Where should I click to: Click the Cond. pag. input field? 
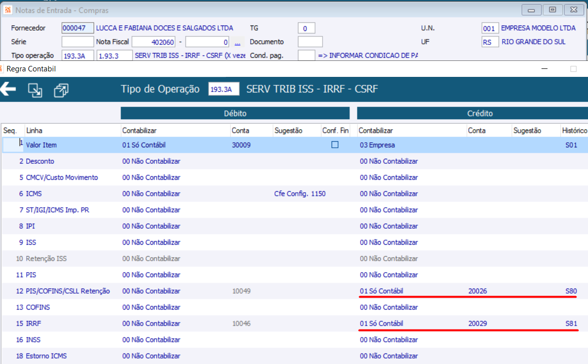pos(306,55)
